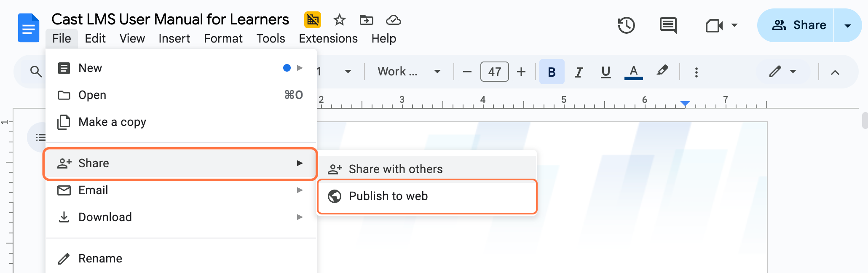Toggle italic formatting
Viewport: 868px width, 273px height.
pyautogui.click(x=579, y=72)
